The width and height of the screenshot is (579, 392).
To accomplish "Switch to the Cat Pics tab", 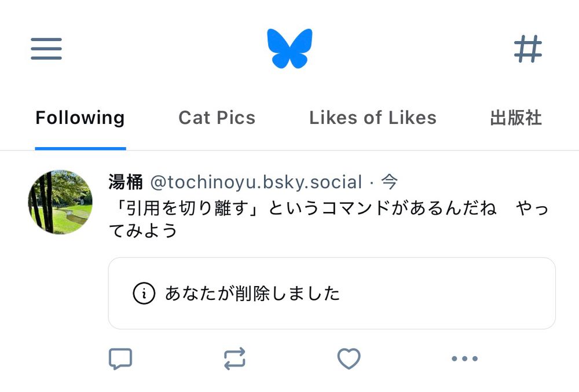I will point(217,118).
